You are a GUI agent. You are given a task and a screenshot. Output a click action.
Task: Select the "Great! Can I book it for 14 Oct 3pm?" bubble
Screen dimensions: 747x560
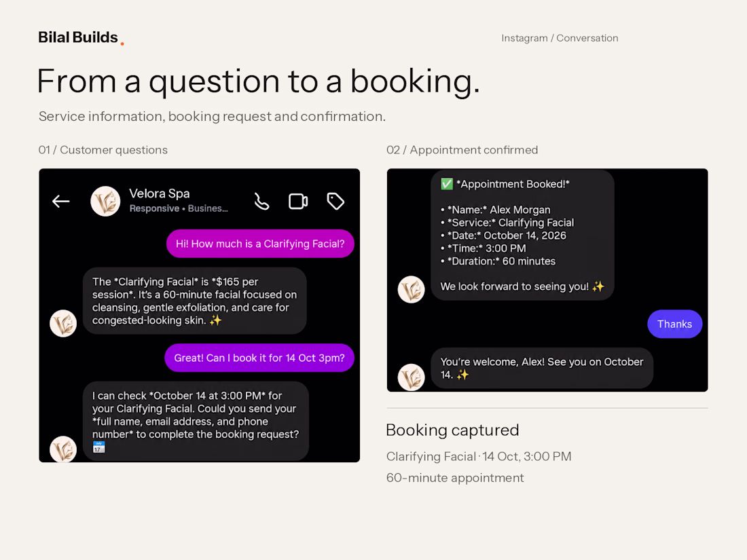pos(259,358)
